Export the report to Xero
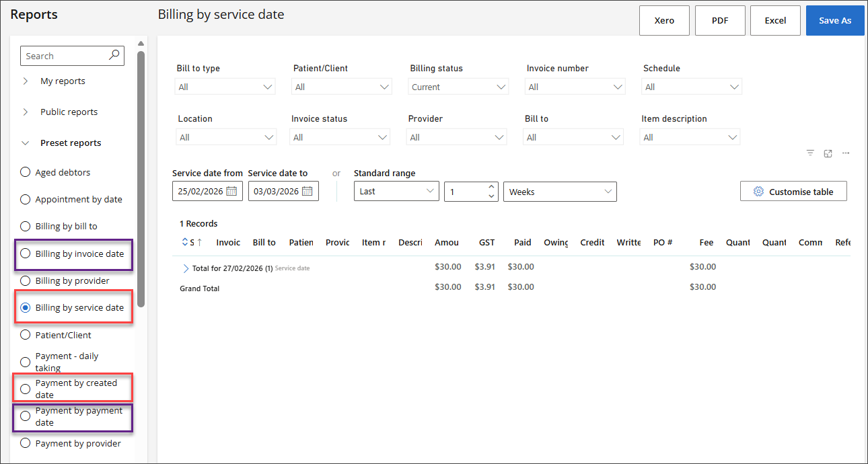This screenshot has width=868, height=464. point(664,20)
